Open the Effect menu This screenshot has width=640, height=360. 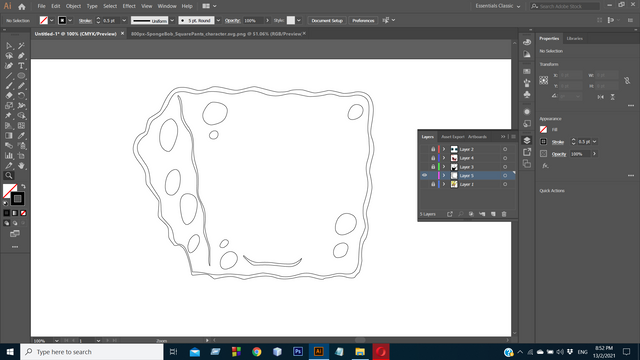129,6
